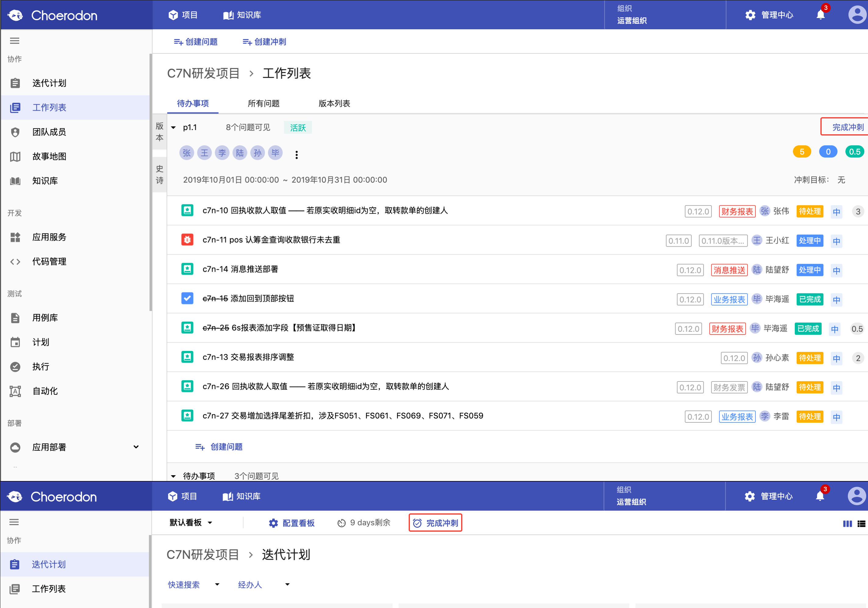This screenshot has height=608, width=868.
Task: Click 完成冲刺 in board toolbar
Action: point(435,523)
